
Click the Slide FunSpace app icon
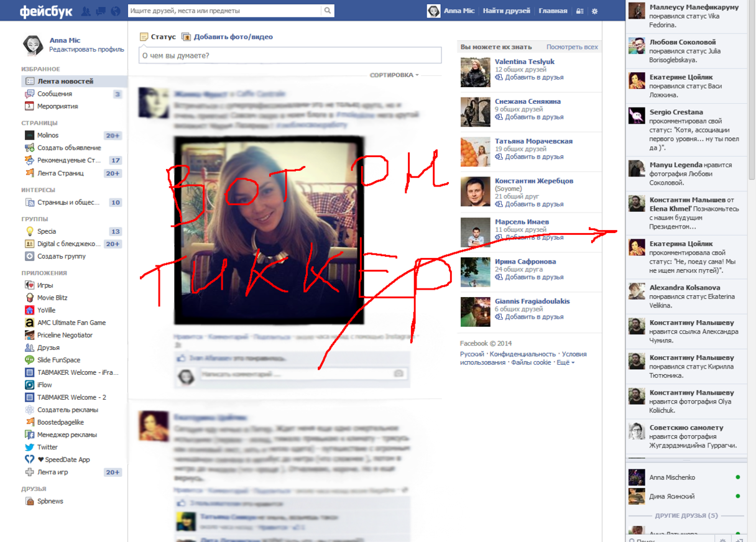29,360
